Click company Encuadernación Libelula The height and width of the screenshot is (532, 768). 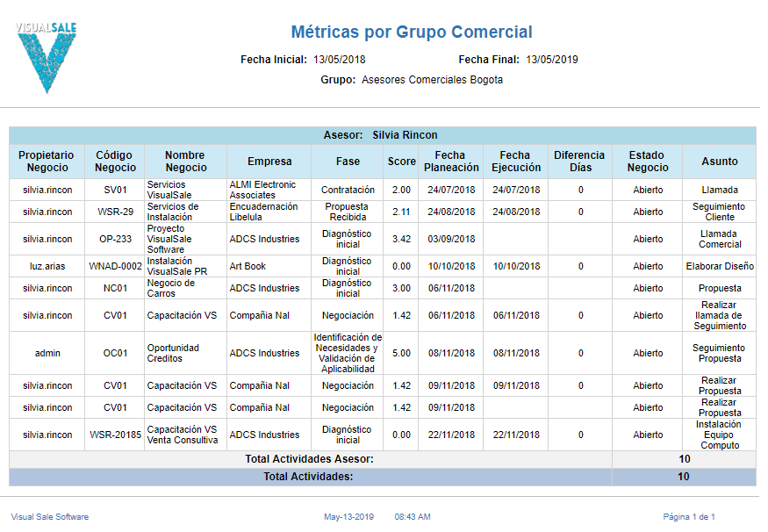[x=263, y=212]
